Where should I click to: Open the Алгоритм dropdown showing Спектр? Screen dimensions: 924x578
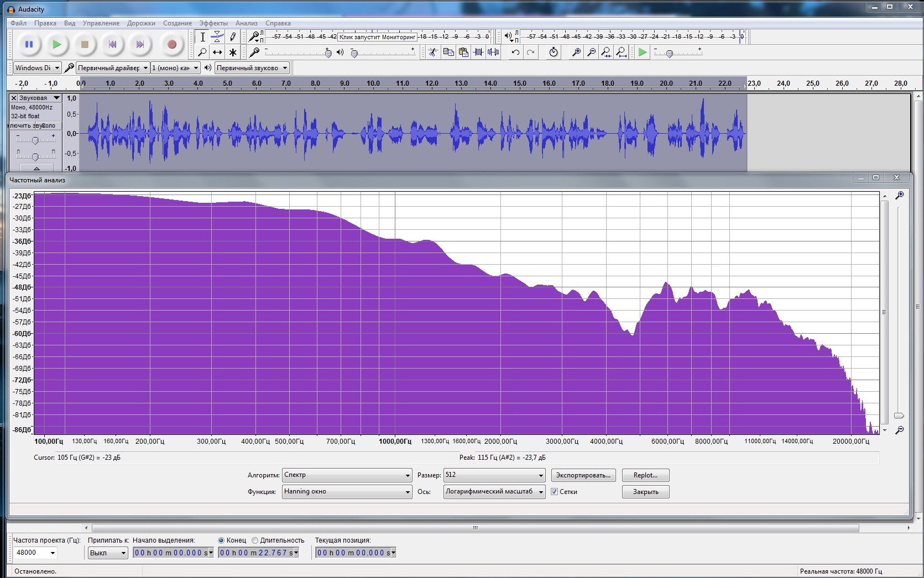[x=347, y=475]
